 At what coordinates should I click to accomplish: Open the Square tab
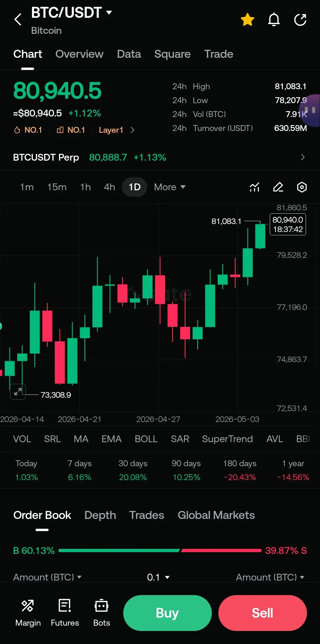coord(172,54)
